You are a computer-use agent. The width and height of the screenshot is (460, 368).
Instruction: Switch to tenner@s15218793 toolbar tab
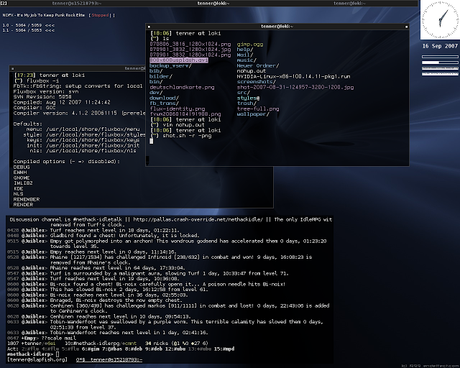pos(77,3)
